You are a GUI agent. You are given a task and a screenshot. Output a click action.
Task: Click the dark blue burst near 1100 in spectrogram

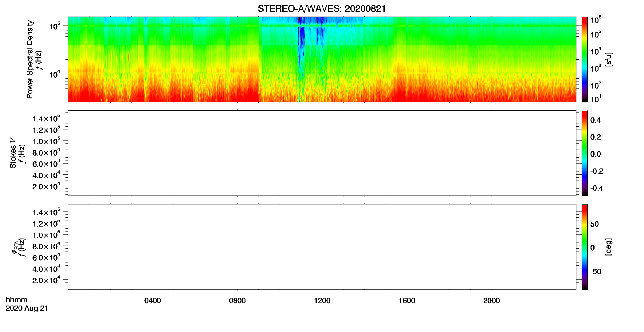(302, 37)
